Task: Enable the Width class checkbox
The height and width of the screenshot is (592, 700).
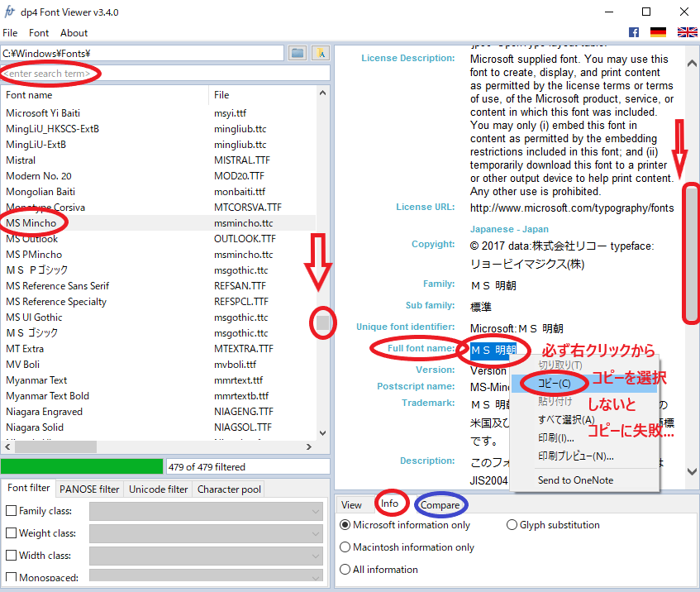Action: [12, 555]
